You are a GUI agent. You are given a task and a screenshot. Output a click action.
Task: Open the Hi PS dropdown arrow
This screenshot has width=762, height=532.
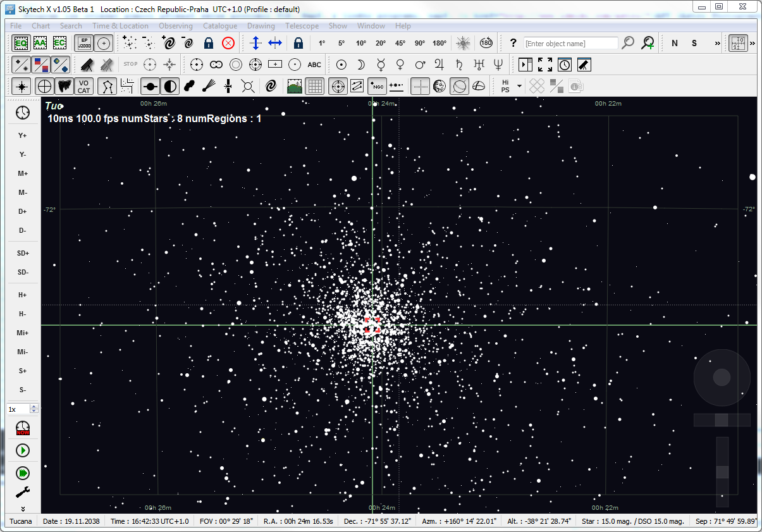[520, 87]
